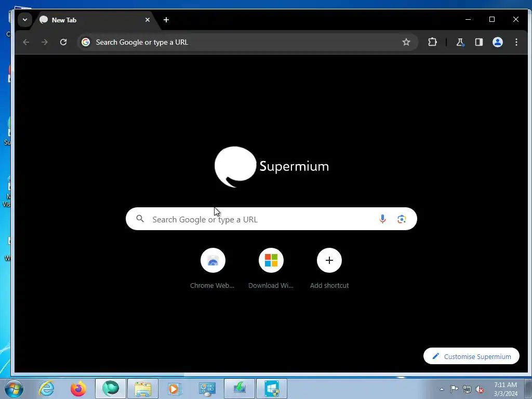The image size is (532, 399).
Task: Bookmark this tab with star icon
Action: pos(406,42)
